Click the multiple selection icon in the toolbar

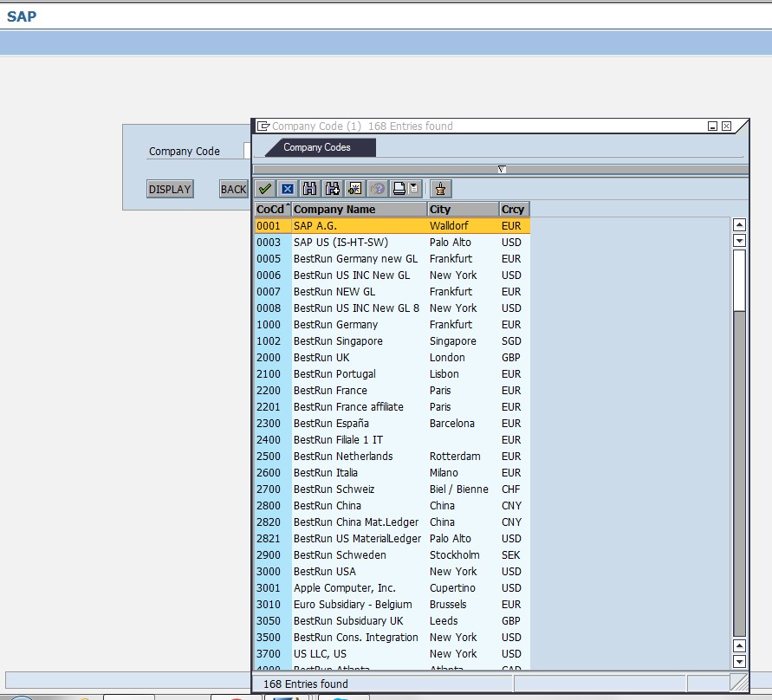click(x=354, y=188)
